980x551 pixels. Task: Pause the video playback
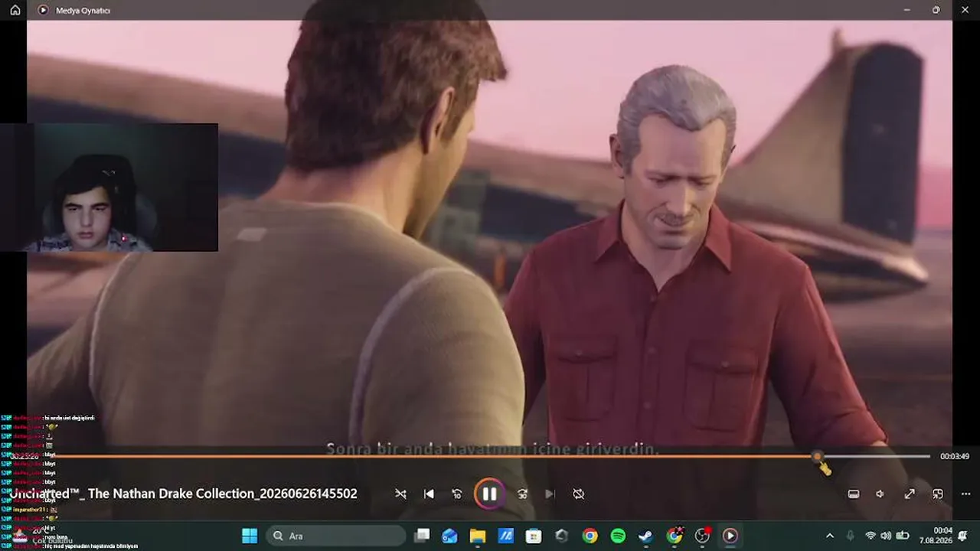489,494
